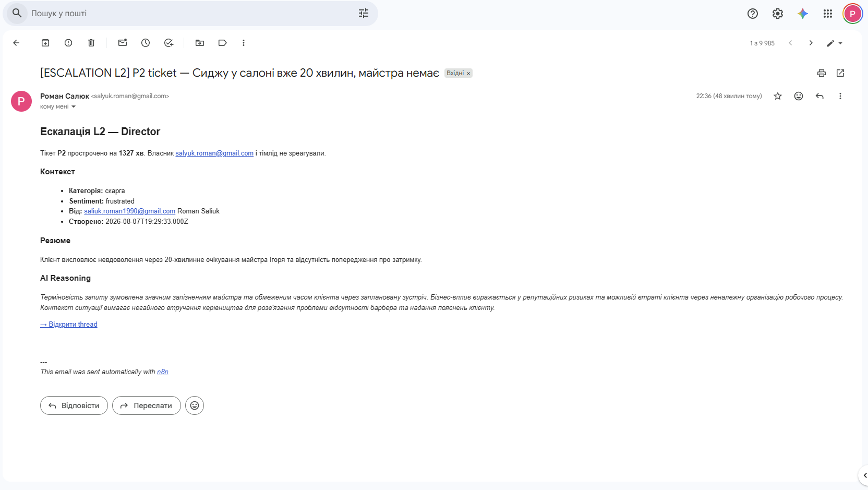Open the message's three-dot options menu
The image size is (868, 490).
[840, 96]
